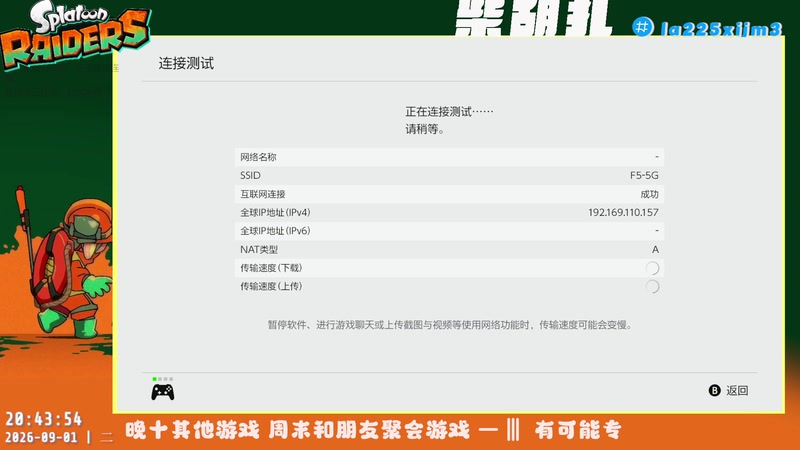This screenshot has width=800, height=450.
Task: Click the B 返回 back button
Action: click(x=728, y=390)
